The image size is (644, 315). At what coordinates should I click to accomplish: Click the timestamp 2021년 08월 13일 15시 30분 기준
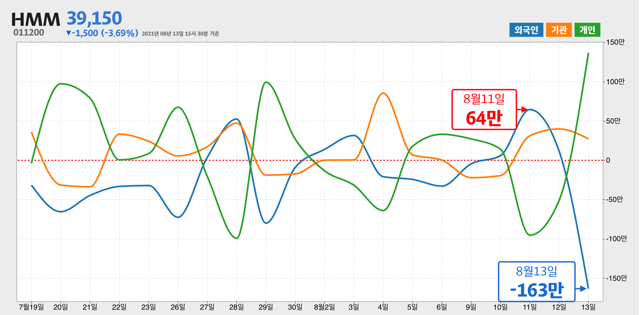(x=180, y=34)
